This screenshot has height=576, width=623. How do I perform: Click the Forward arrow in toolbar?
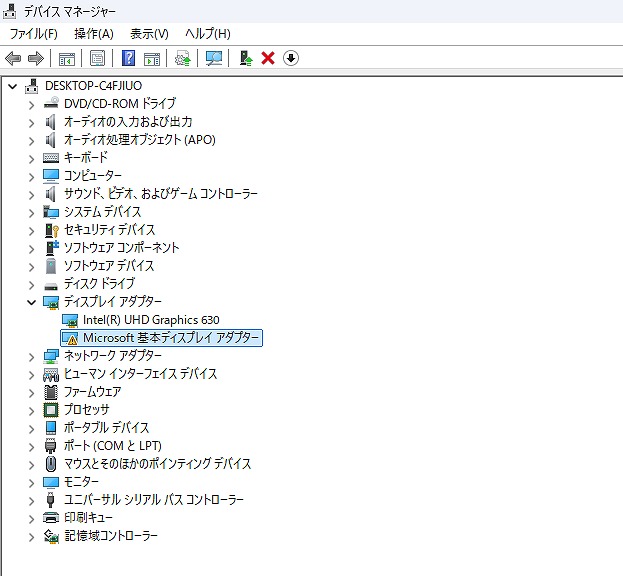click(x=36, y=58)
